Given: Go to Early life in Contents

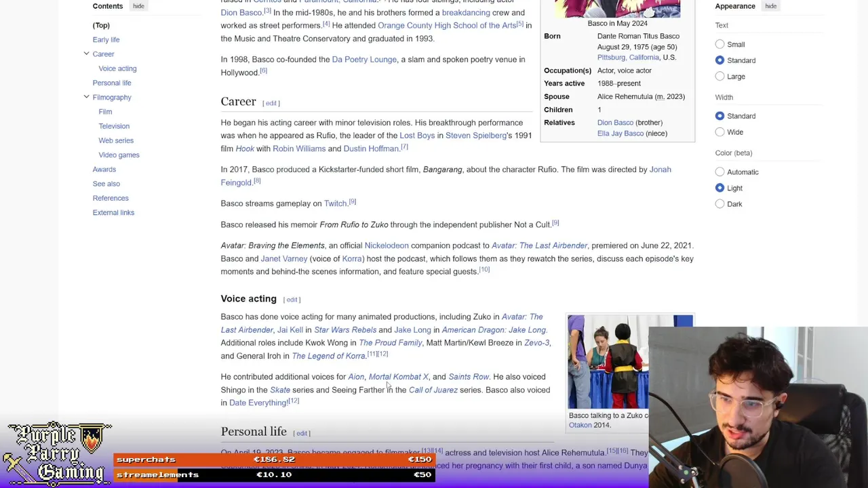Looking at the screenshot, I should [x=106, y=39].
